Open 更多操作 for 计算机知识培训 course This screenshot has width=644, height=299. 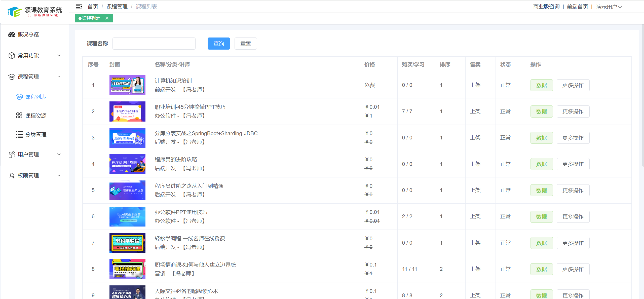[x=573, y=85]
